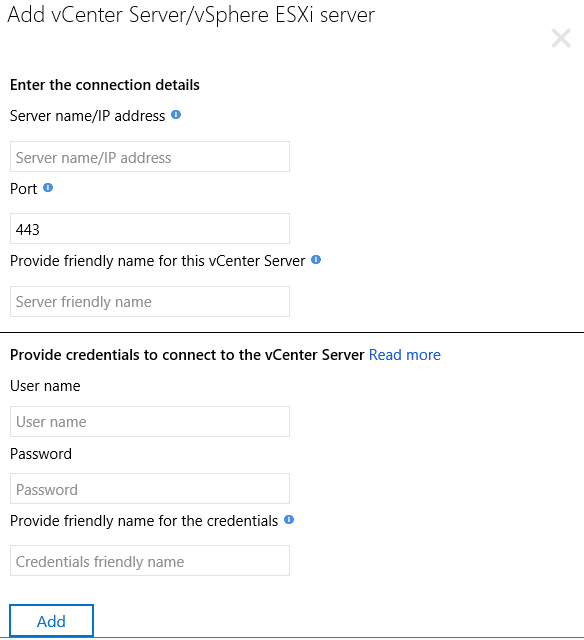The height and width of the screenshot is (640, 584).
Task: Click the 'Server name/IP address' field label
Action: click(x=87, y=116)
